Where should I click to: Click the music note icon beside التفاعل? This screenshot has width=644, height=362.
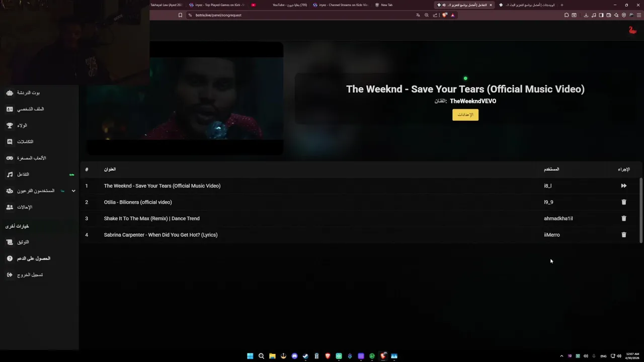(10, 174)
